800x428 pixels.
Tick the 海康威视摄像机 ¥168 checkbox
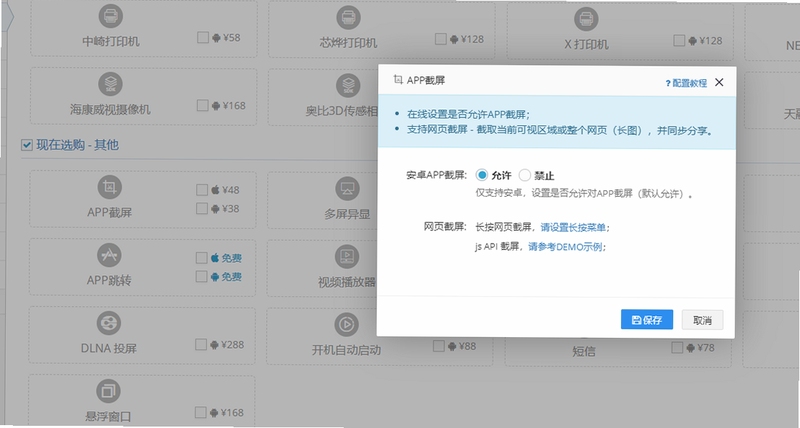203,105
